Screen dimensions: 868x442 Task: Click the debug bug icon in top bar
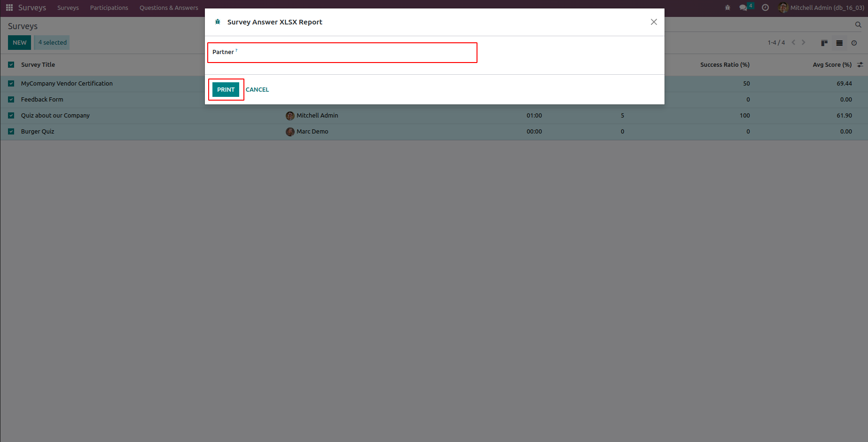[727, 8]
